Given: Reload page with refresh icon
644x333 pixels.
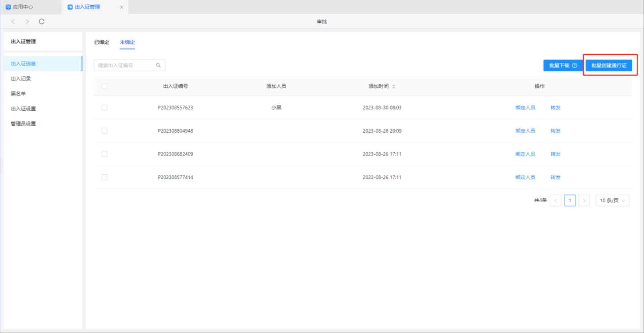Looking at the screenshot, I should pos(41,22).
